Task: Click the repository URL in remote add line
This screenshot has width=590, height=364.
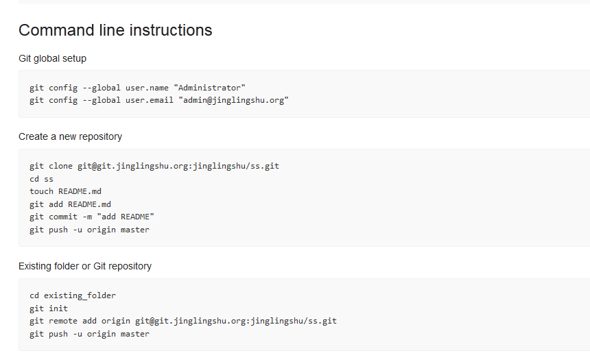Action: (236, 321)
